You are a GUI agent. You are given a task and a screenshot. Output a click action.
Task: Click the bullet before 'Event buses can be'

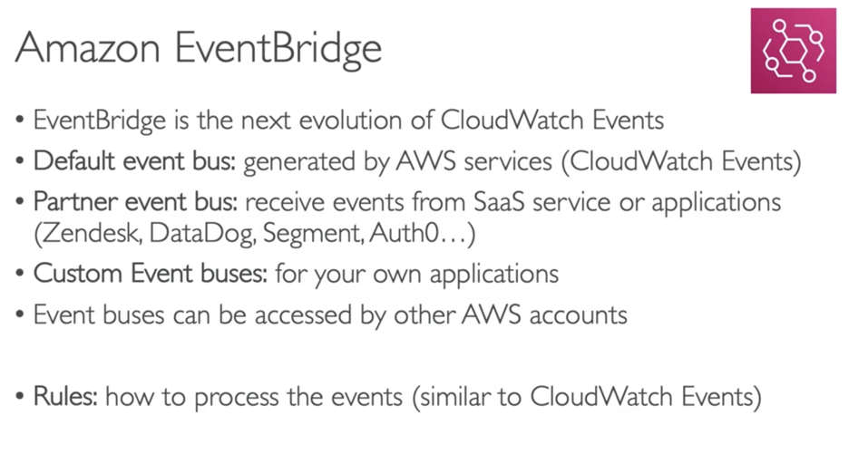click(20, 314)
